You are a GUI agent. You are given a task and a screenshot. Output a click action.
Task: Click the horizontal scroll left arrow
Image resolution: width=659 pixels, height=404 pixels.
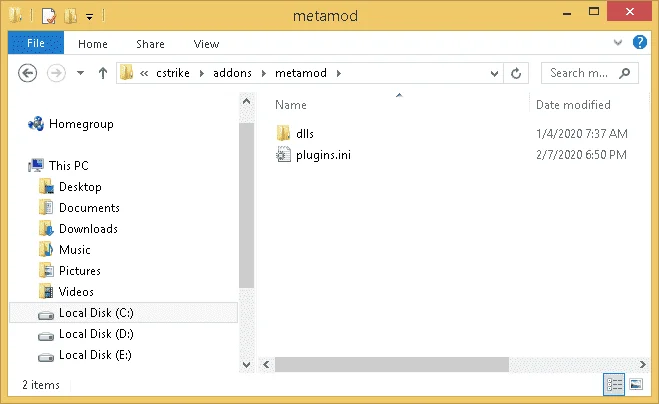266,364
